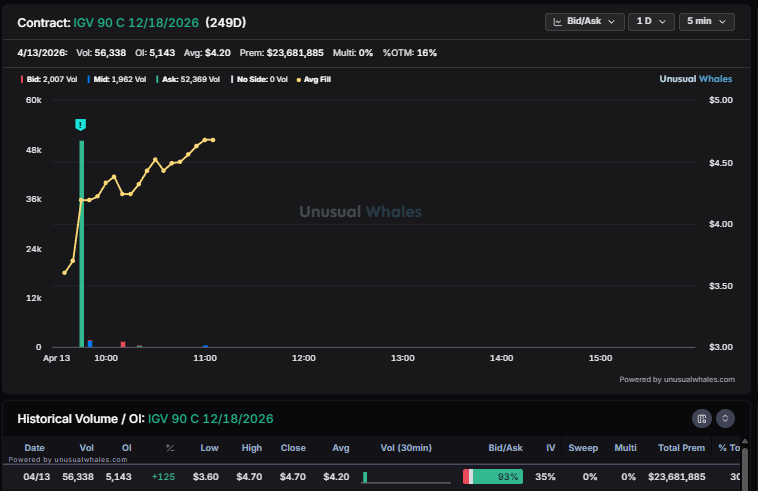Click the Unusual Whales logo link
The width and height of the screenshot is (758, 491).
click(696, 79)
